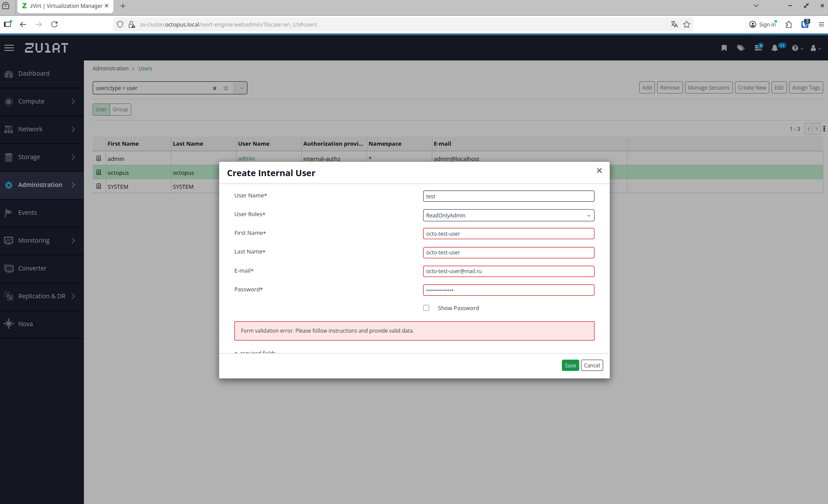This screenshot has height=504, width=828.
Task: Open the help question mark menu
Action: point(797,48)
